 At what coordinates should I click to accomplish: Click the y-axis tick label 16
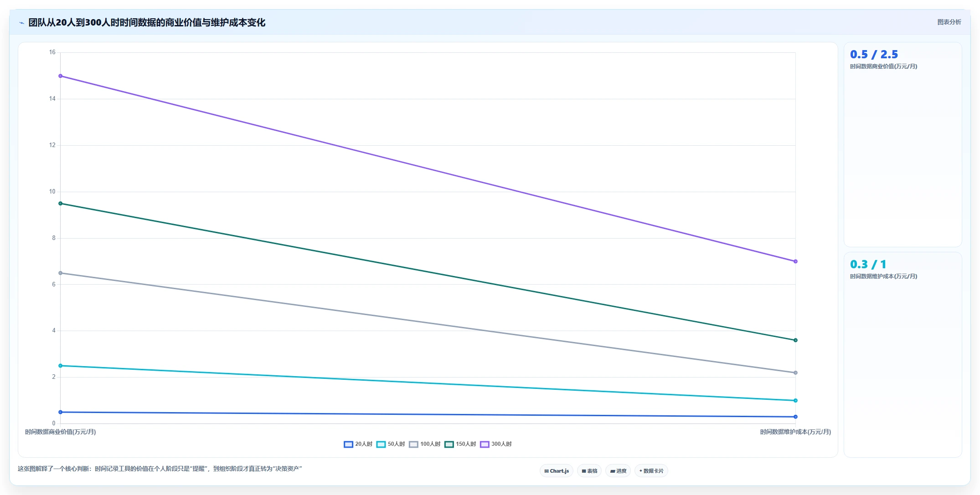(x=52, y=52)
